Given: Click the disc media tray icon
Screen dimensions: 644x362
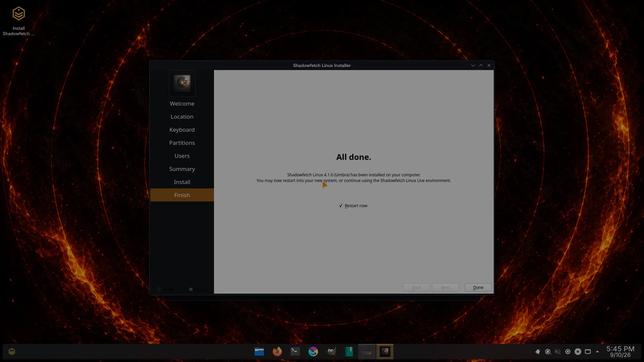Looking at the screenshot, I should coord(578,352).
